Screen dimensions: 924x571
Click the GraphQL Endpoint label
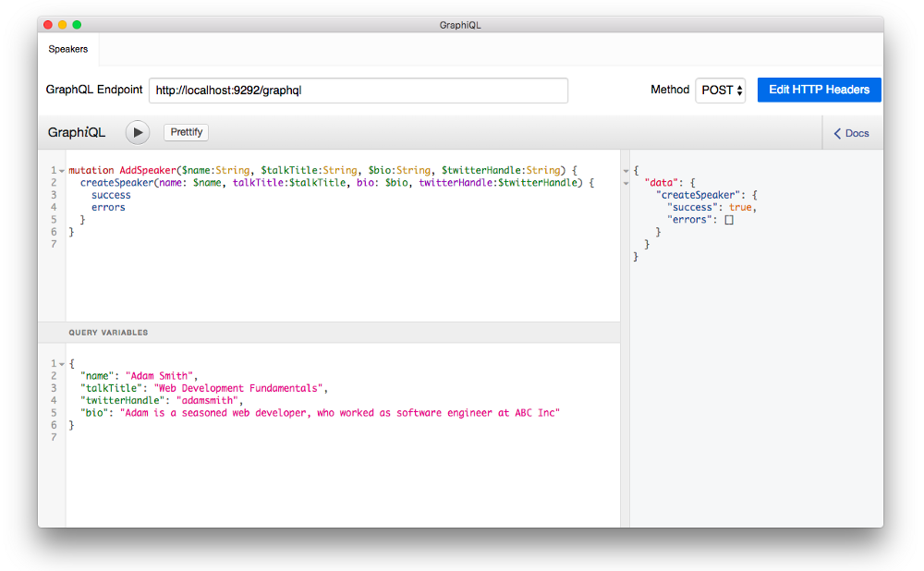click(x=94, y=90)
